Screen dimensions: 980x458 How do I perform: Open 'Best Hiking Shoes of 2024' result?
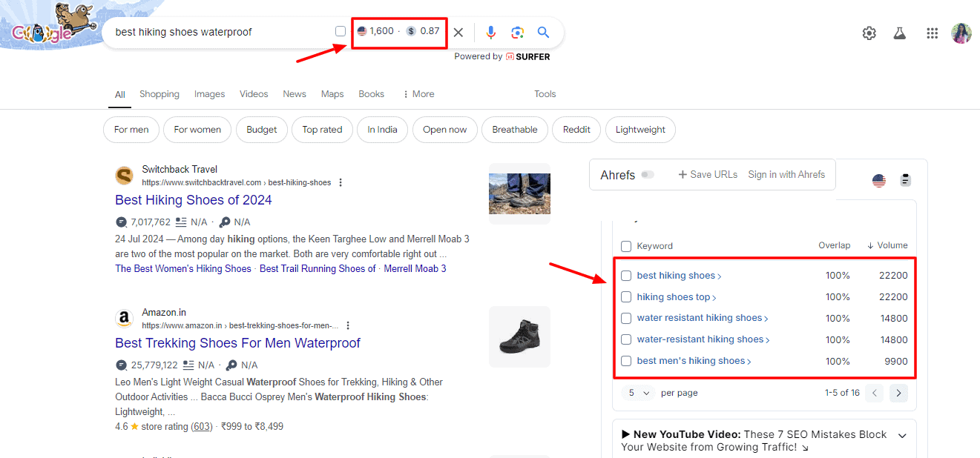click(x=194, y=200)
